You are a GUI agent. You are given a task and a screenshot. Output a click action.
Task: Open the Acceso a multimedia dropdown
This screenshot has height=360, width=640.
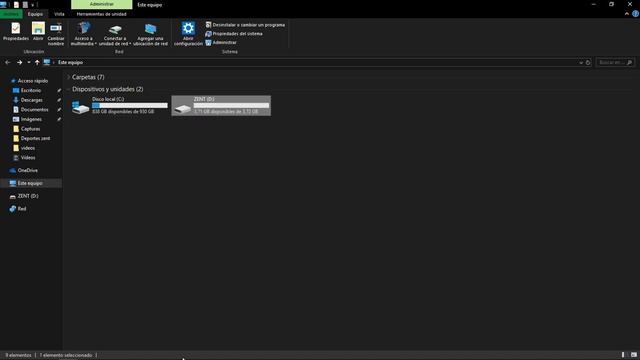(84, 33)
